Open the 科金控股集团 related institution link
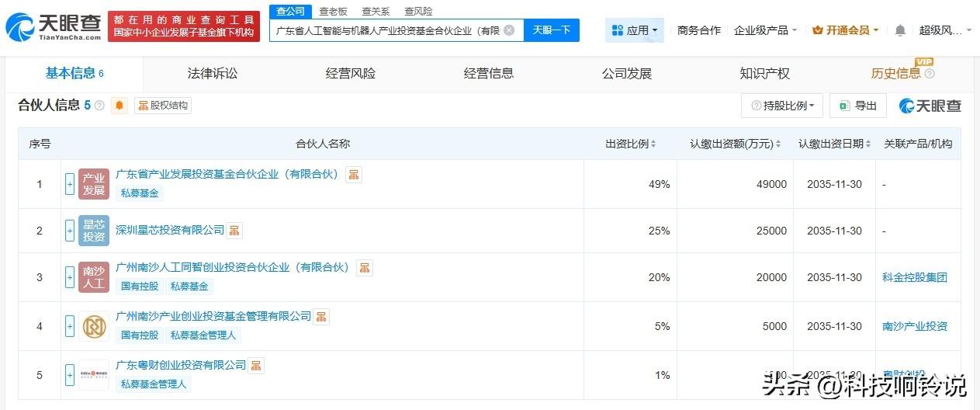This screenshot has width=980, height=410. (915, 277)
